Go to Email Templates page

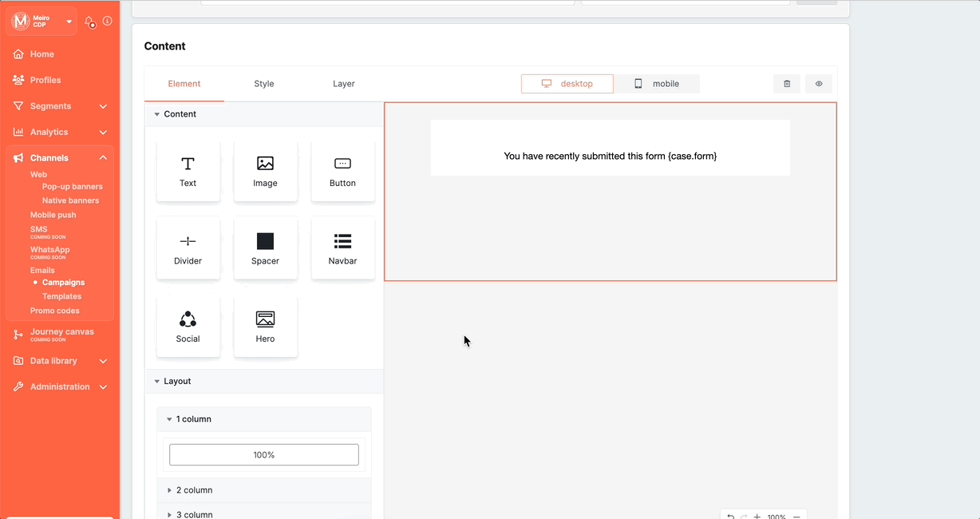tap(61, 296)
